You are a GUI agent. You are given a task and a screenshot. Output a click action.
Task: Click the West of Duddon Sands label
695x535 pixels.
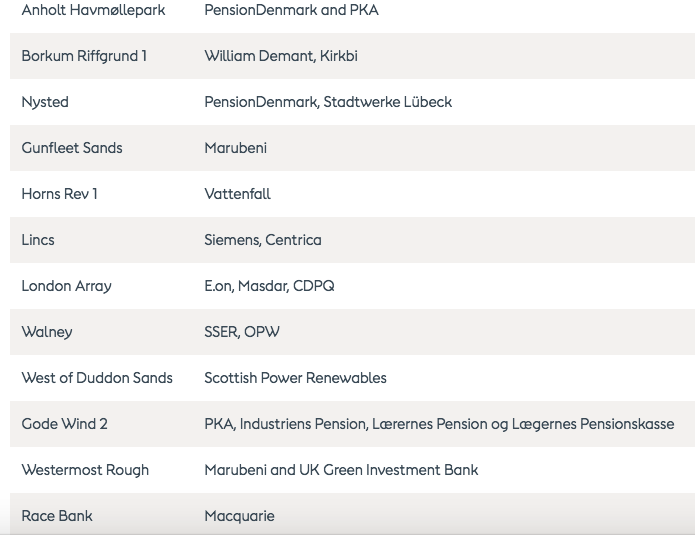[97, 378]
